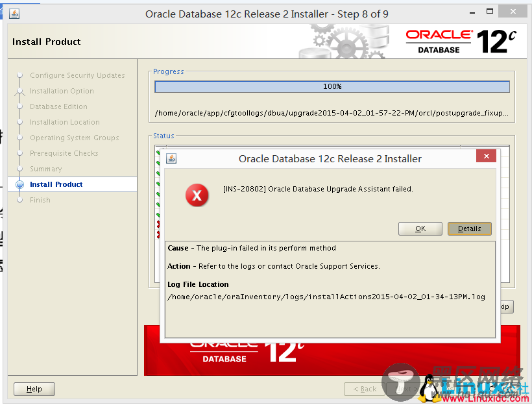Viewport: 532px width, 405px height.
Task: Select Database Edition step
Action: [x=58, y=106]
